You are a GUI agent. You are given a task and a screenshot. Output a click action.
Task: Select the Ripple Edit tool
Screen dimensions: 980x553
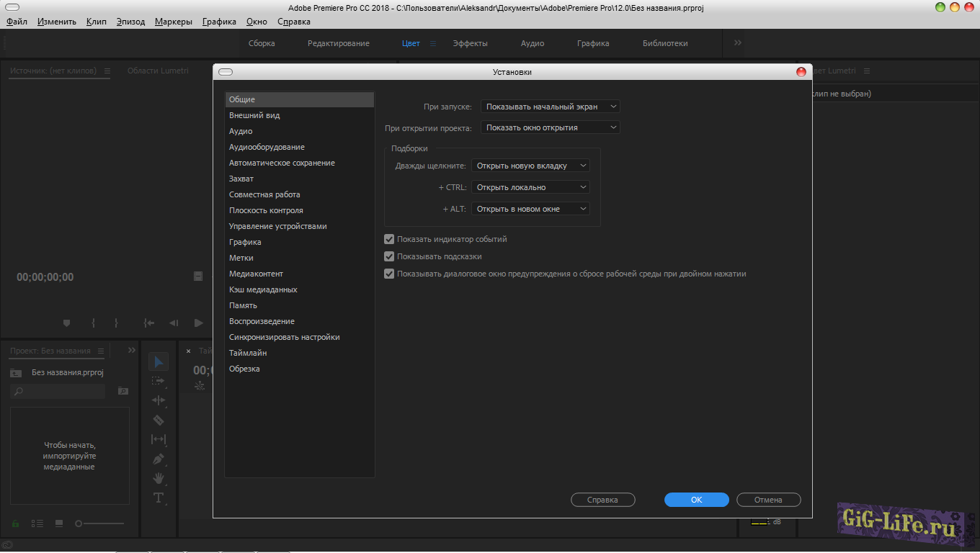159,400
